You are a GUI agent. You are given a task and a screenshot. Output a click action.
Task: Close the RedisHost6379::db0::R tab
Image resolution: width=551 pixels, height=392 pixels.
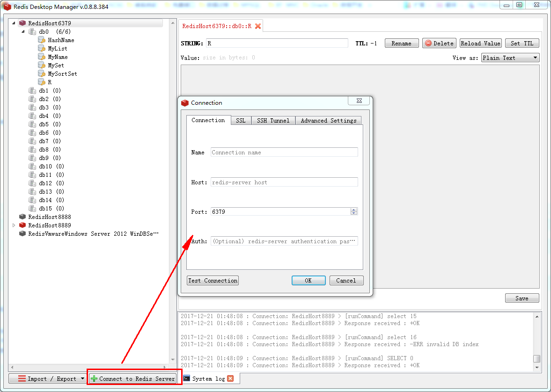point(258,26)
